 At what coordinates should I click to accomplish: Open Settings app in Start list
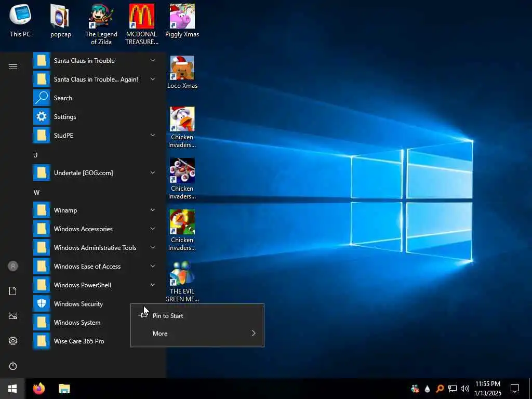pyautogui.click(x=95, y=117)
